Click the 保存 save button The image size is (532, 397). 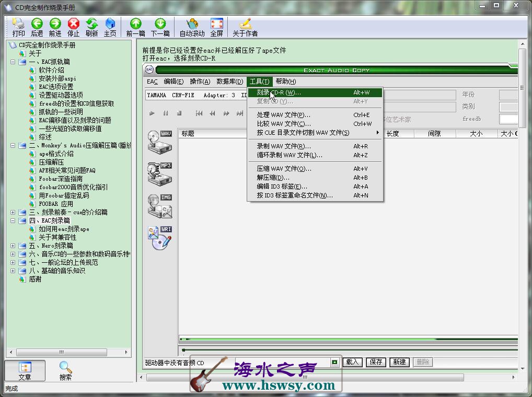(x=376, y=362)
